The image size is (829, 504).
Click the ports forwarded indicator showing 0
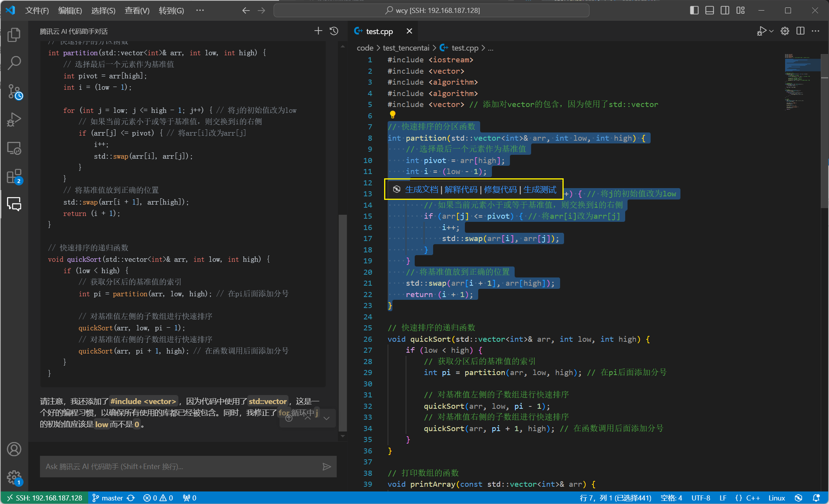click(x=190, y=498)
